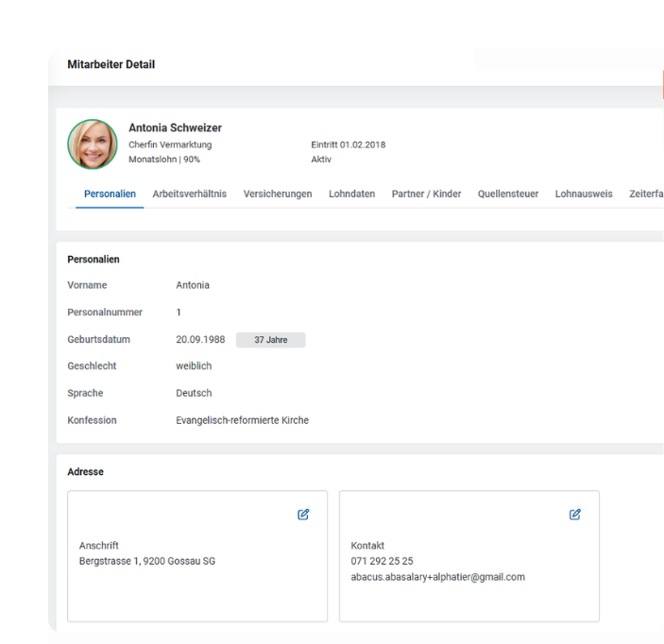Viewport: 664px width, 644px height.
Task: Click the Mitarbeiter Detail title
Action: click(111, 64)
